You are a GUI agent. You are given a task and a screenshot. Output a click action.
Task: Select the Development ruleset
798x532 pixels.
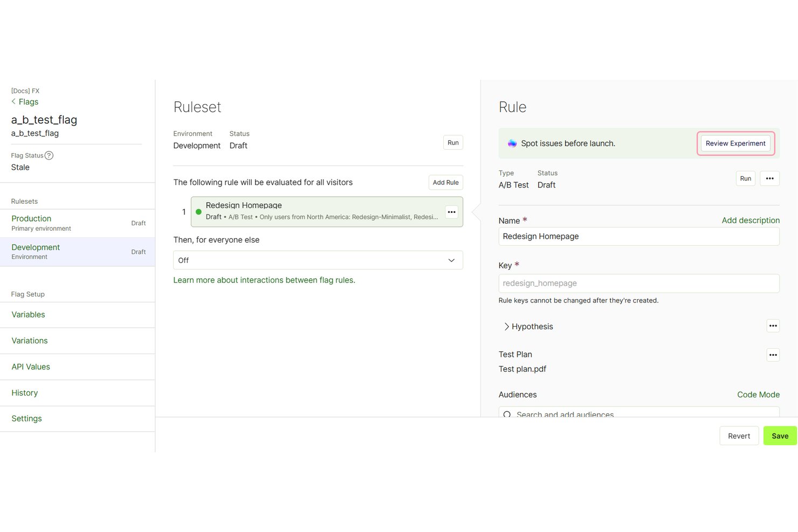(78, 252)
